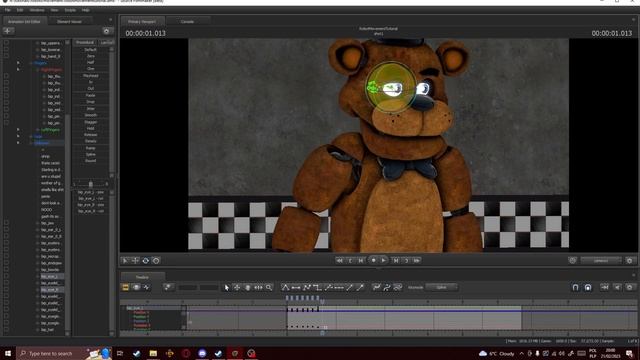
Task: Open the Edit menu
Action: 20,10
